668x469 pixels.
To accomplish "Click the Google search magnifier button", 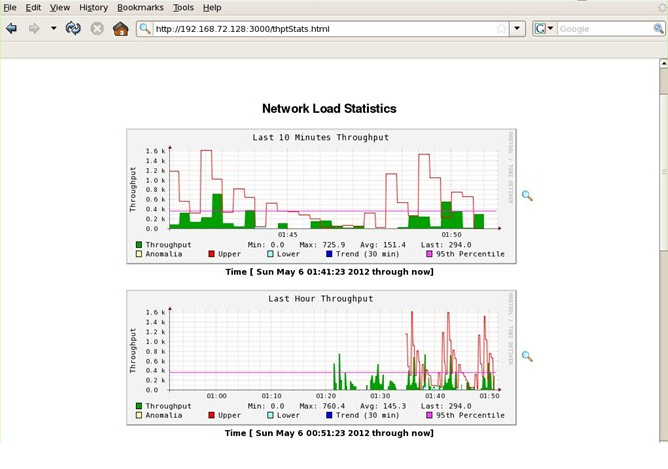I will tap(658, 29).
